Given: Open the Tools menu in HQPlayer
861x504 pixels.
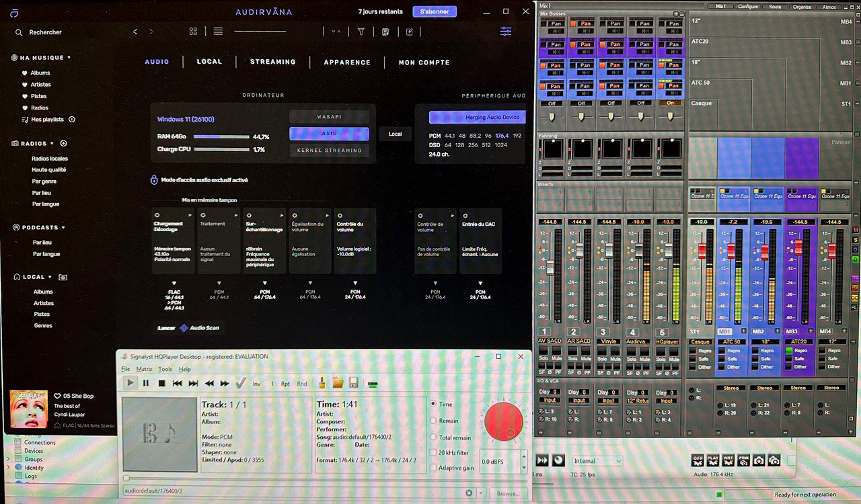Looking at the screenshot, I should tap(165, 369).
